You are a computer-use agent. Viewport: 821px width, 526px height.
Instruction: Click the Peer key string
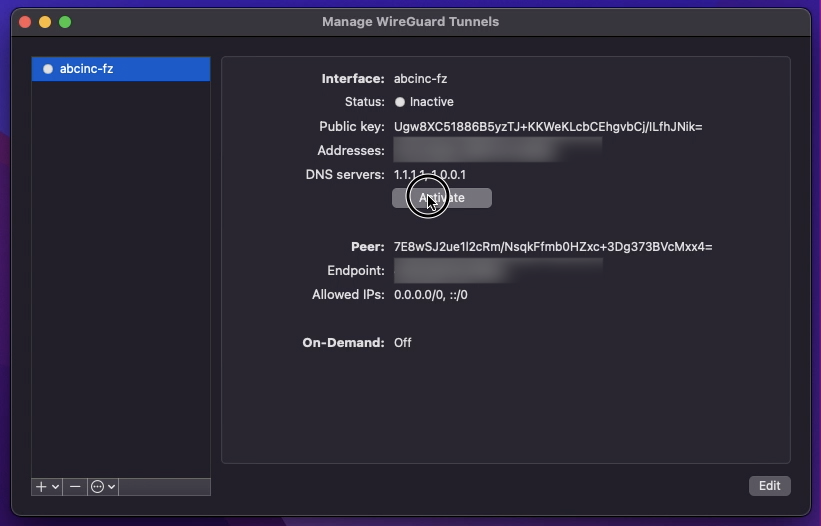coord(553,247)
